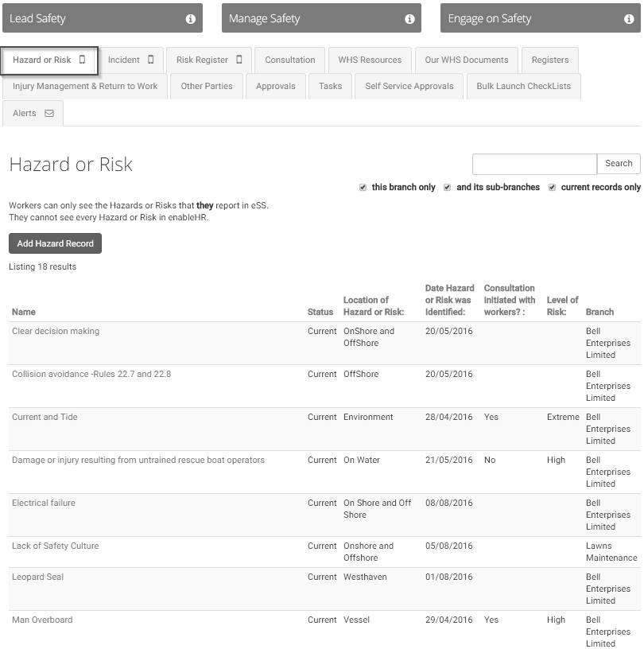Click date 21/05/2016 cell

pyautogui.click(x=448, y=461)
